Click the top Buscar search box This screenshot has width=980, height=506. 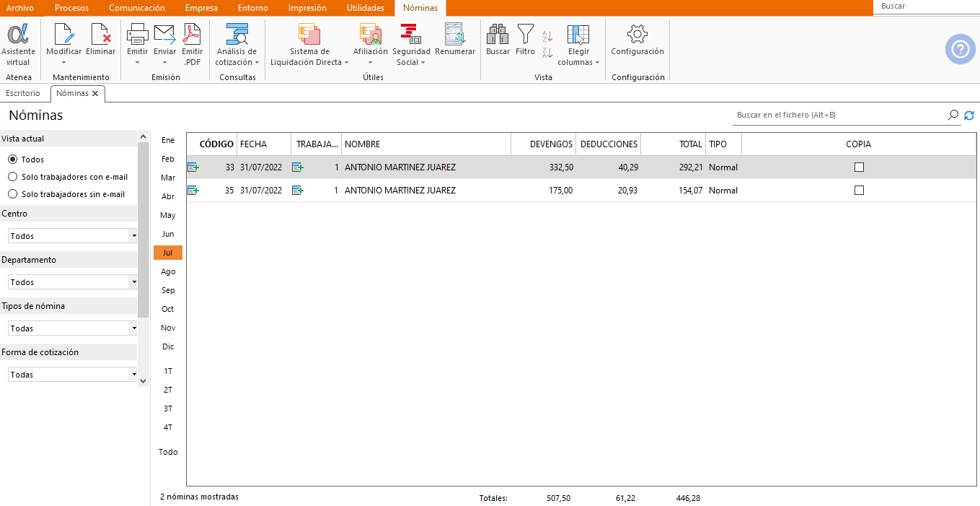[926, 6]
